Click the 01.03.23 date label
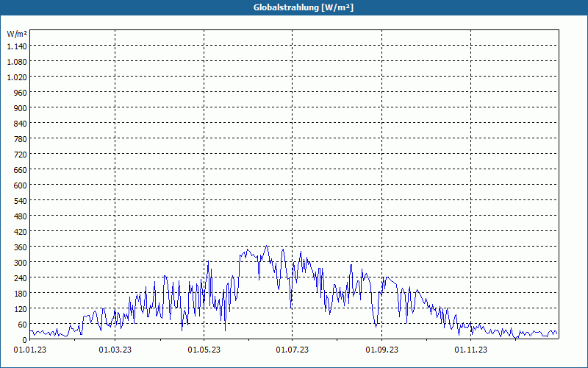588x368 pixels. pyautogui.click(x=115, y=350)
